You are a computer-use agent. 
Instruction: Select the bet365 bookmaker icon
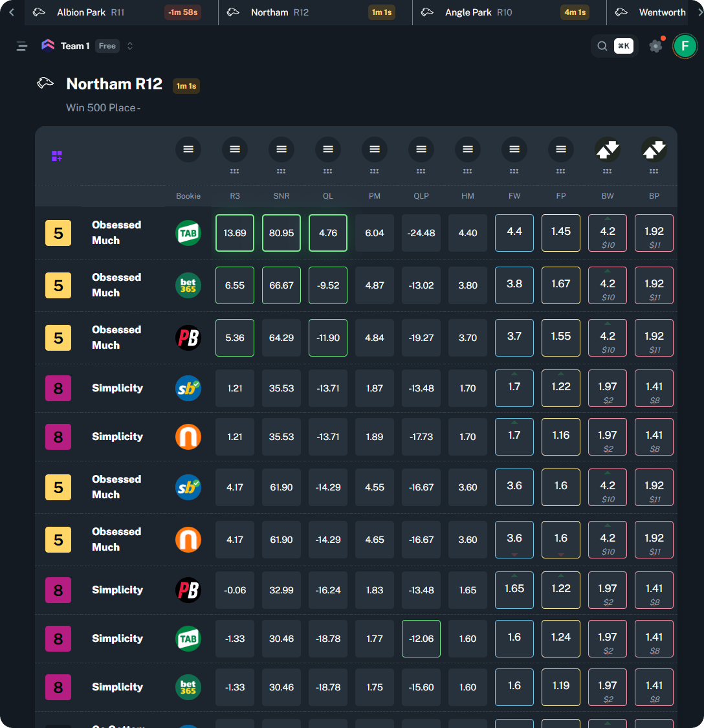pyautogui.click(x=188, y=285)
